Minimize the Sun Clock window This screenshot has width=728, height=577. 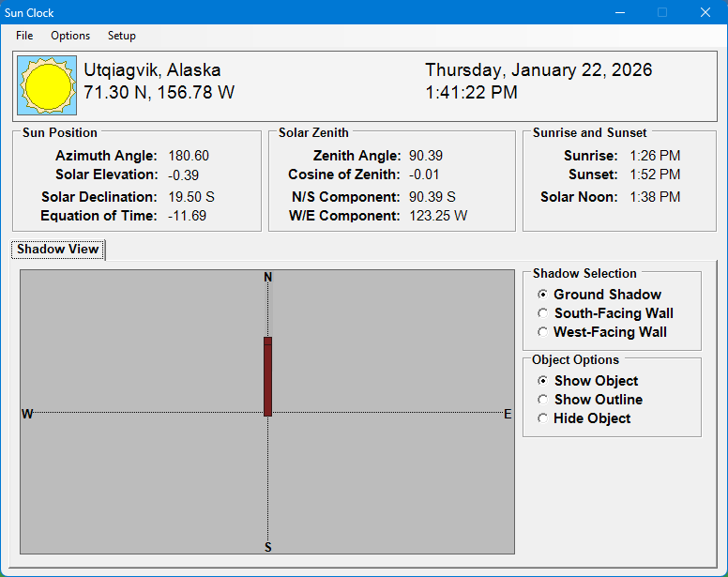620,12
